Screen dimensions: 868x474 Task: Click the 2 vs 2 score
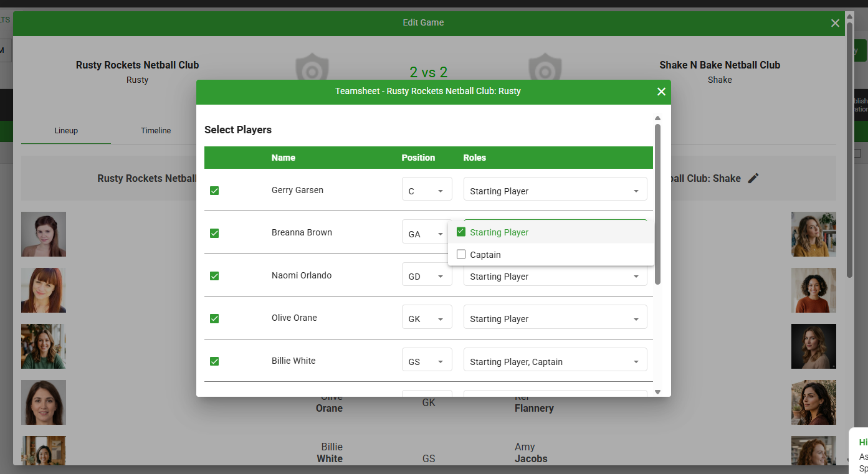(x=429, y=72)
